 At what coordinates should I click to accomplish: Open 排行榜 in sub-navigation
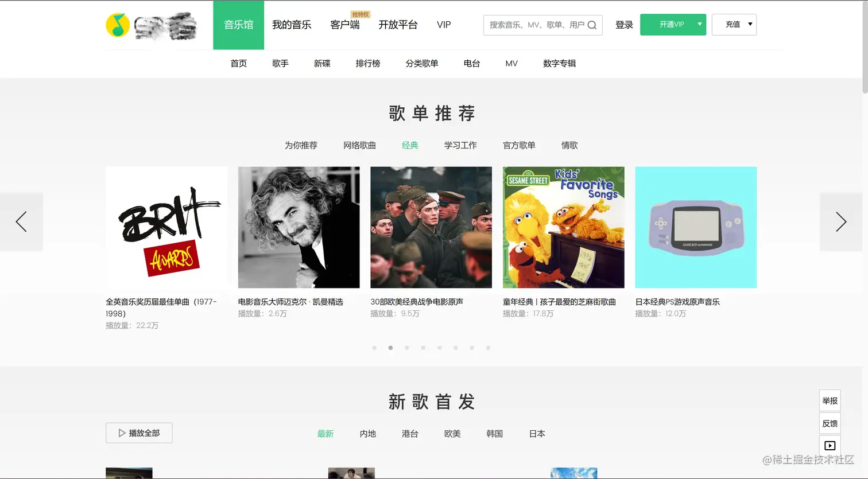coord(368,64)
